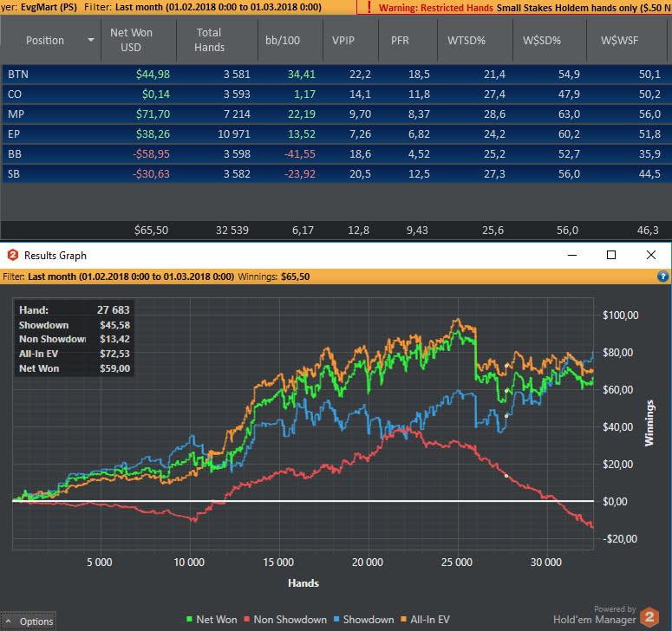Sort by PFR column header

pos(400,40)
